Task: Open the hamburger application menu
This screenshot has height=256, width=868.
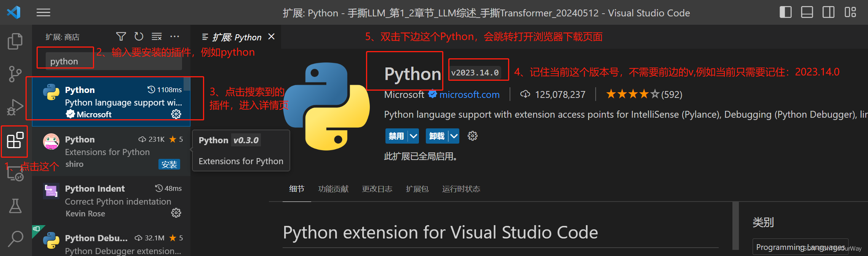Action: 43,13
